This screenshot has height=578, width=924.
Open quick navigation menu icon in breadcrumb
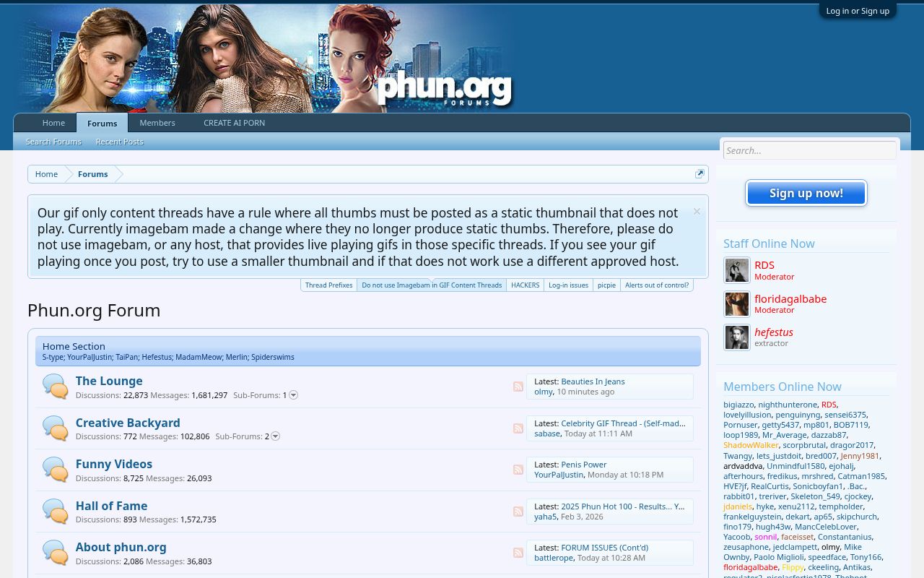coord(699,174)
